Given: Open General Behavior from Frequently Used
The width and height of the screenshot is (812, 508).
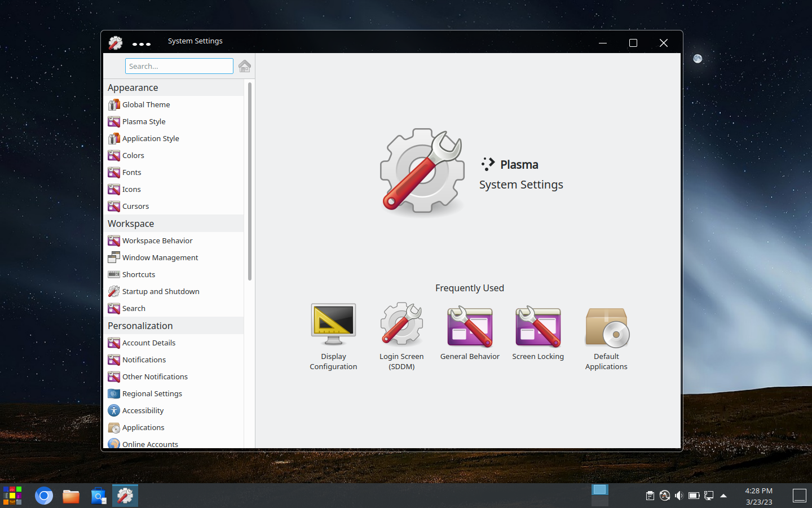Looking at the screenshot, I should pyautogui.click(x=470, y=334).
